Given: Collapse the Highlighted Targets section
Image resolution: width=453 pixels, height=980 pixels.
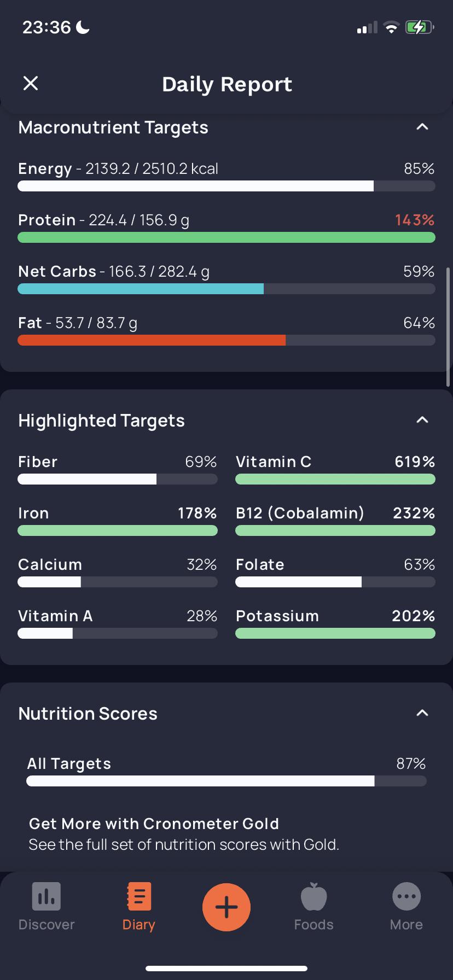Looking at the screenshot, I should pos(422,420).
